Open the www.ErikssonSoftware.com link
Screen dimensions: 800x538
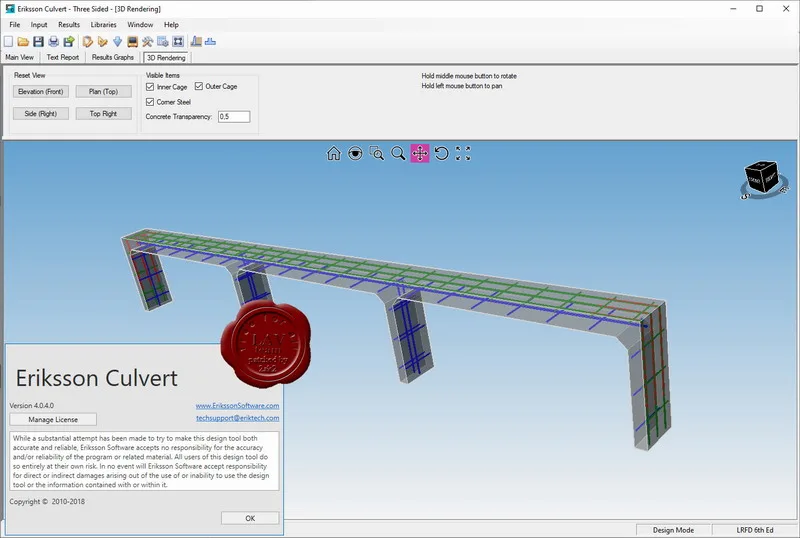[237, 406]
